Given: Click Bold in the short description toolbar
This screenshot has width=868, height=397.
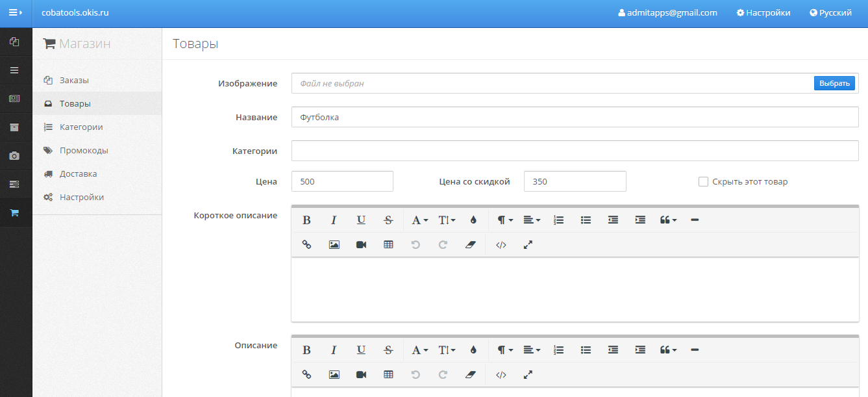Looking at the screenshot, I should (306, 220).
